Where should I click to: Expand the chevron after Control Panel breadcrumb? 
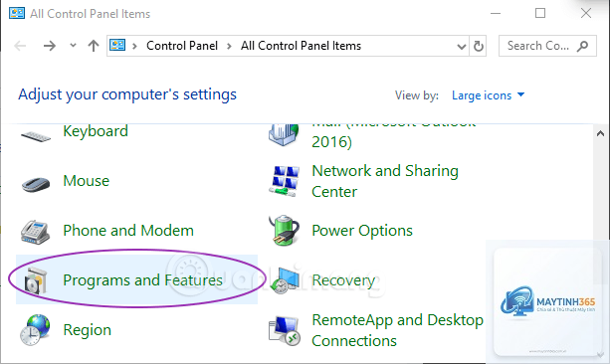[229, 47]
